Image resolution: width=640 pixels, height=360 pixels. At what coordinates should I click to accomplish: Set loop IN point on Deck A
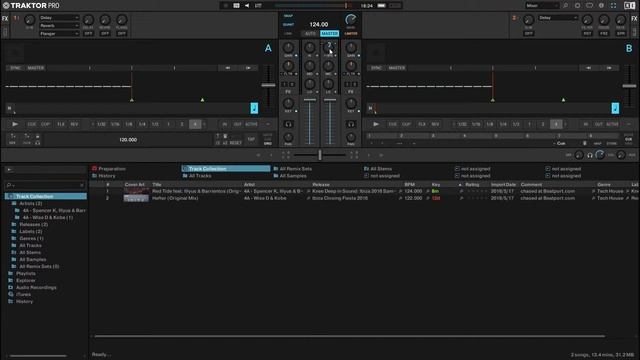[x=224, y=124]
